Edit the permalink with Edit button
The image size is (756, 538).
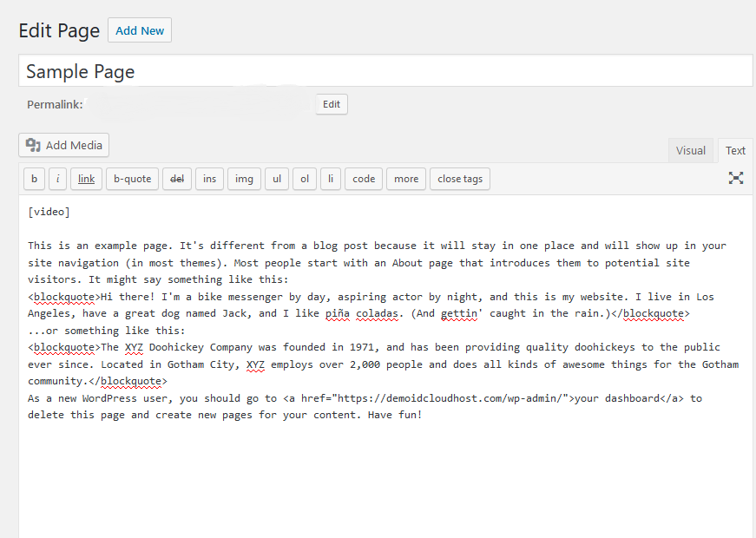click(x=331, y=104)
